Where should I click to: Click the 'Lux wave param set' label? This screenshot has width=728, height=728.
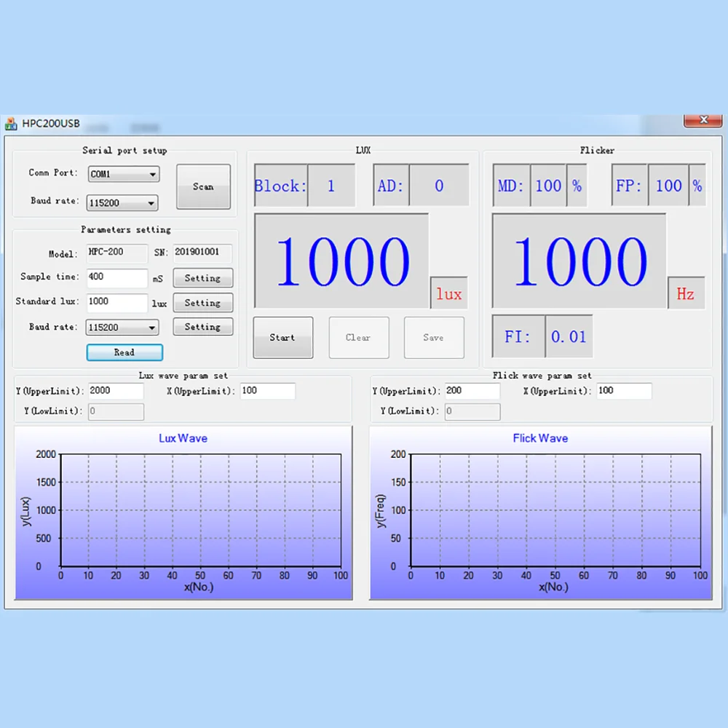pyautogui.click(x=183, y=376)
